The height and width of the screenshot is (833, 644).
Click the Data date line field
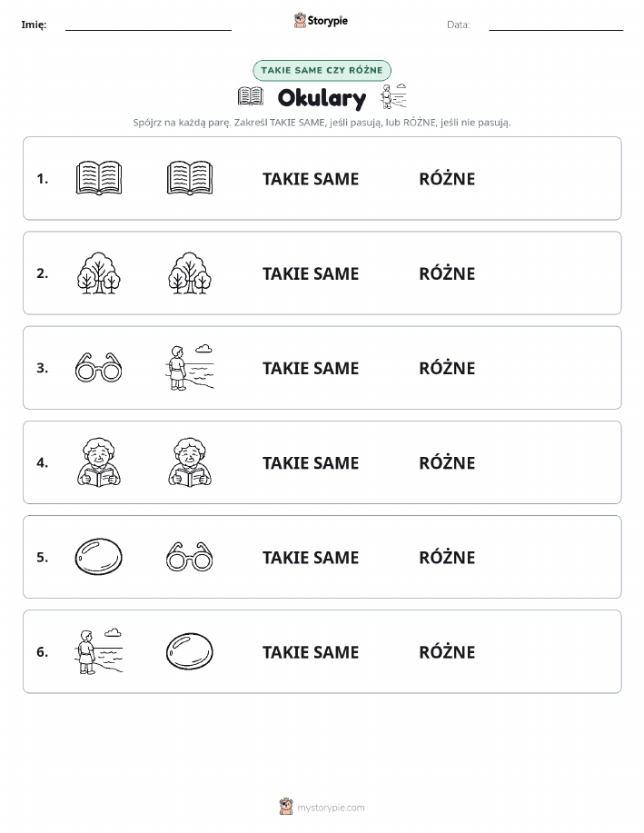pos(556,25)
